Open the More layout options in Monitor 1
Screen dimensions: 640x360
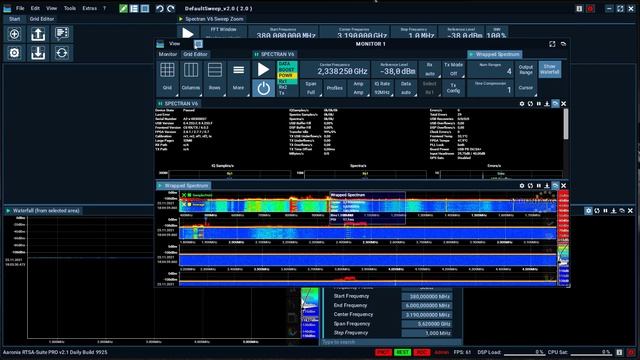point(238,78)
